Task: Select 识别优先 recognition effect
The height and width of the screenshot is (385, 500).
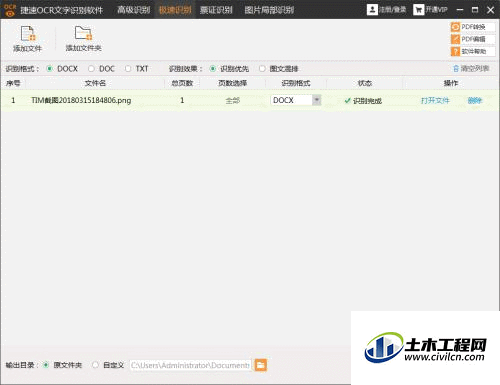Action: tap(213, 69)
